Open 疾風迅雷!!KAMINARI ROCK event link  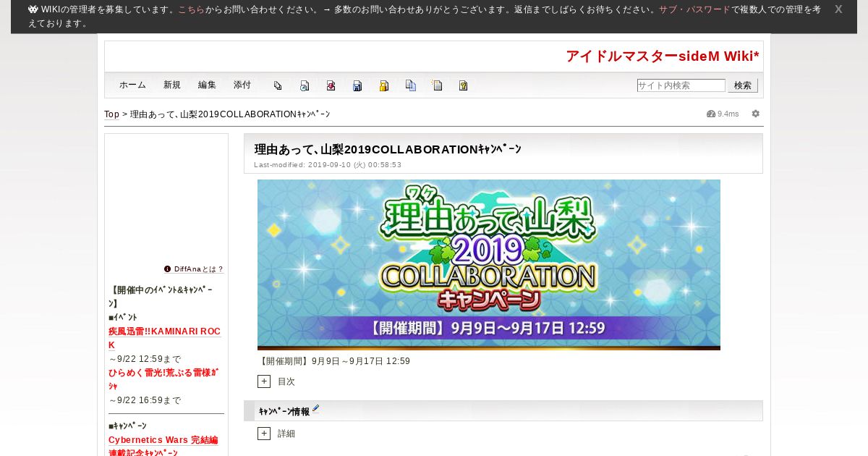[164, 338]
